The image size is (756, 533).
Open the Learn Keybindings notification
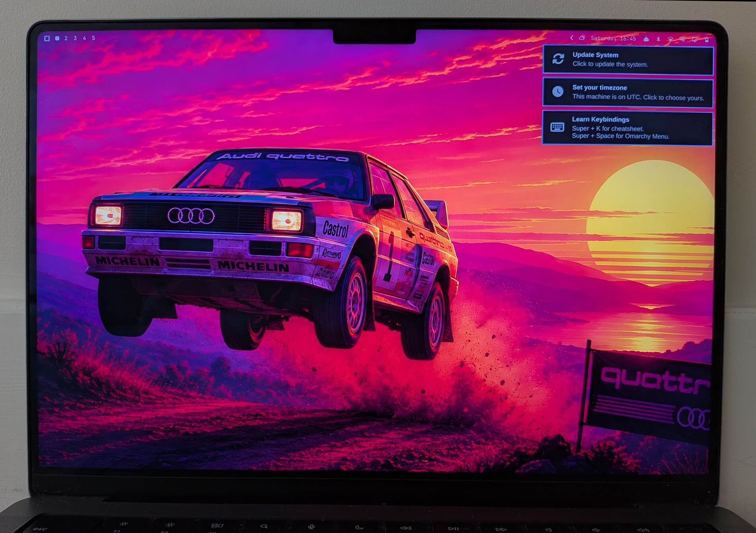pyautogui.click(x=627, y=128)
